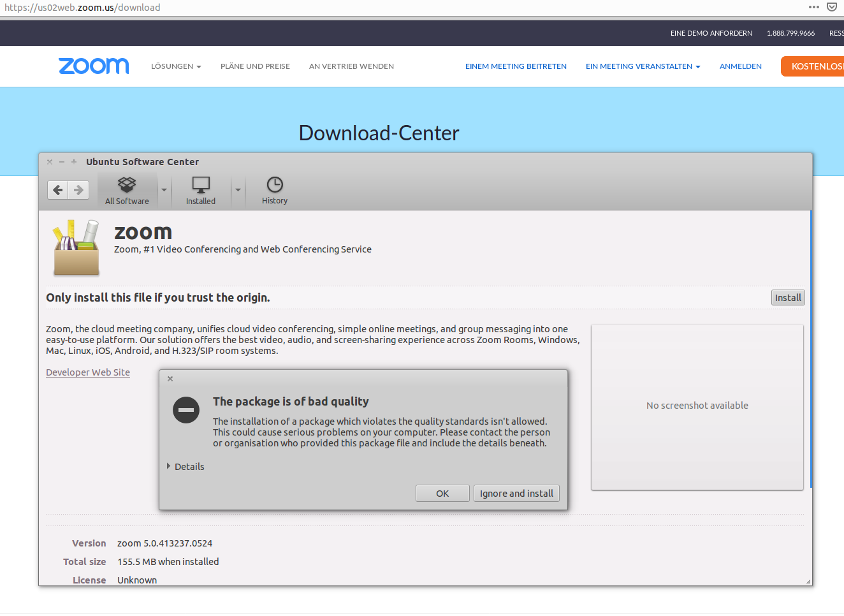
Task: Click the Install button for zoom package
Action: 788,297
